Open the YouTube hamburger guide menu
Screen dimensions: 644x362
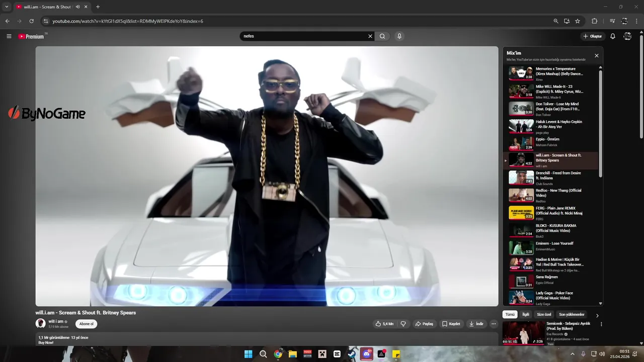coord(9,36)
